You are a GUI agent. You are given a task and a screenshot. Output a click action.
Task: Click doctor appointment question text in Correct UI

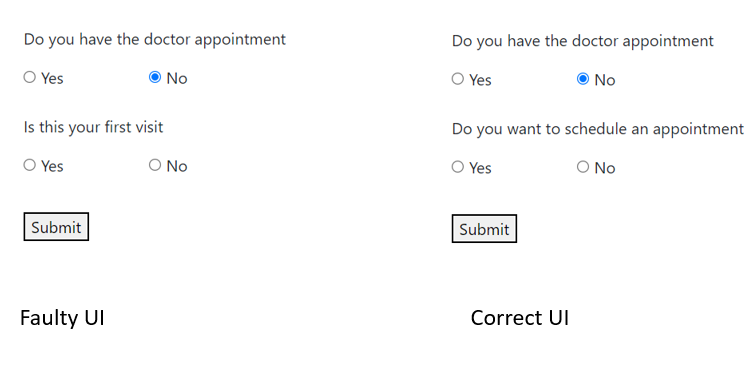pyautogui.click(x=583, y=41)
